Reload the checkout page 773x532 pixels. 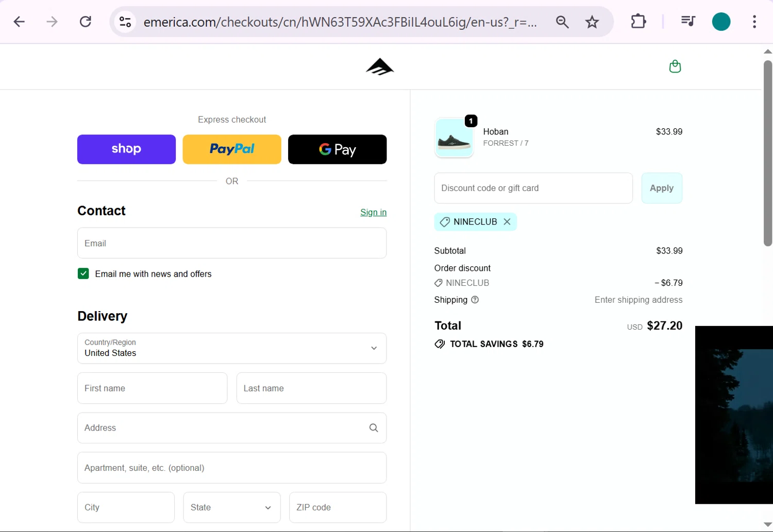pos(86,22)
